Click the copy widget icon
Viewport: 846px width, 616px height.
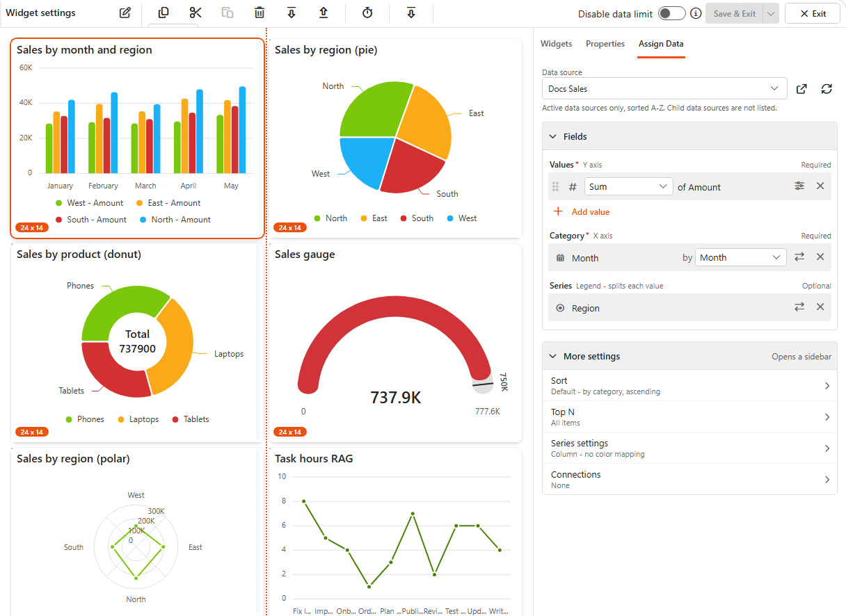[163, 13]
